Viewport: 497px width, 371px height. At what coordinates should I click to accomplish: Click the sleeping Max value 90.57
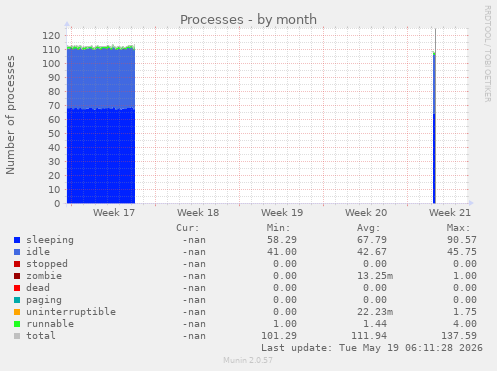(x=462, y=240)
